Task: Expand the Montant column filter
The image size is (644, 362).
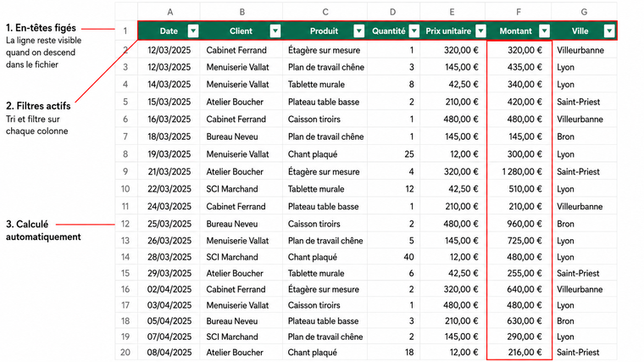Action: (545, 31)
